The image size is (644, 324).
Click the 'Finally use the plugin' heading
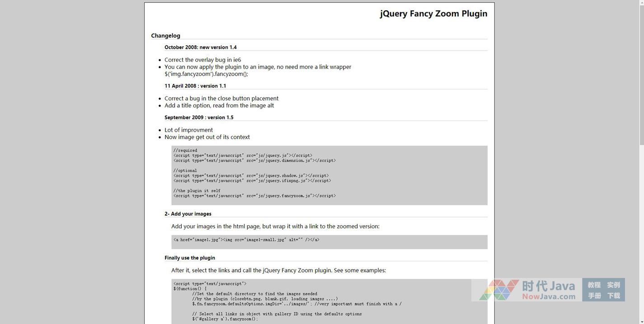click(189, 258)
